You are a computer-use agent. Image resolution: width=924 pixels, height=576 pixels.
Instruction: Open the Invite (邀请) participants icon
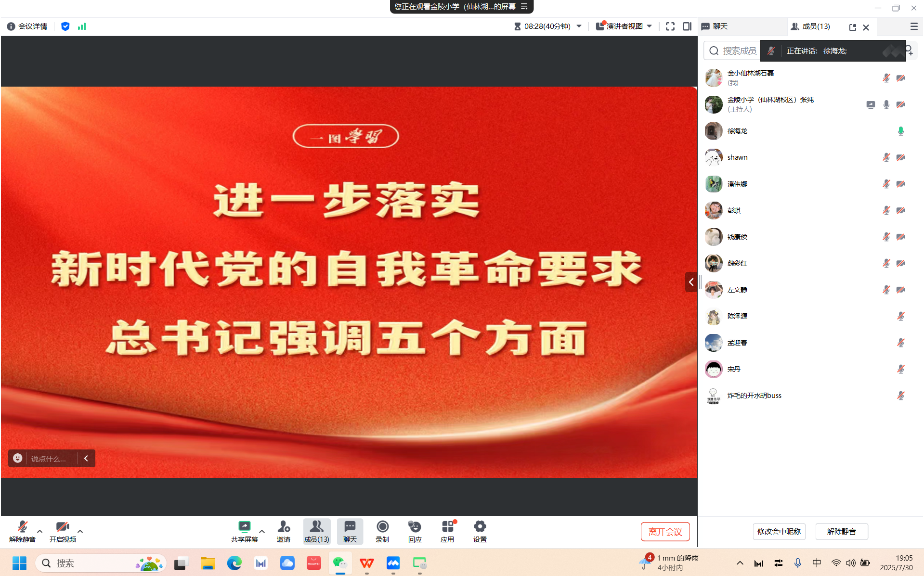click(x=284, y=527)
